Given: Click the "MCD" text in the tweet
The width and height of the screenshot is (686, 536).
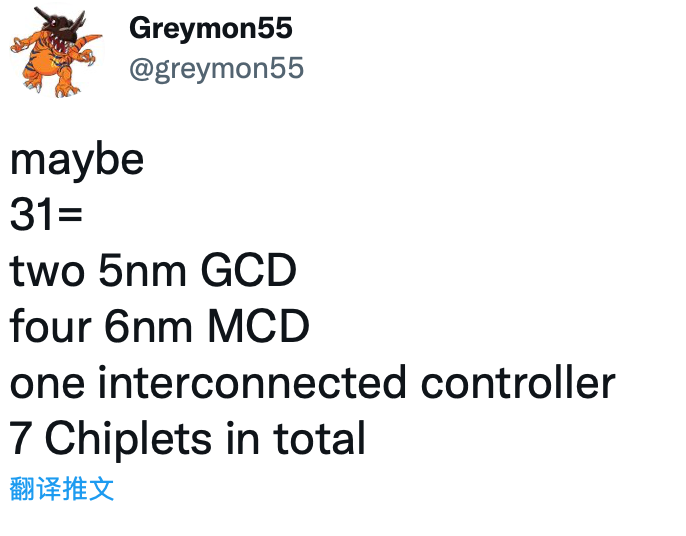Looking at the screenshot, I should click(258, 326).
